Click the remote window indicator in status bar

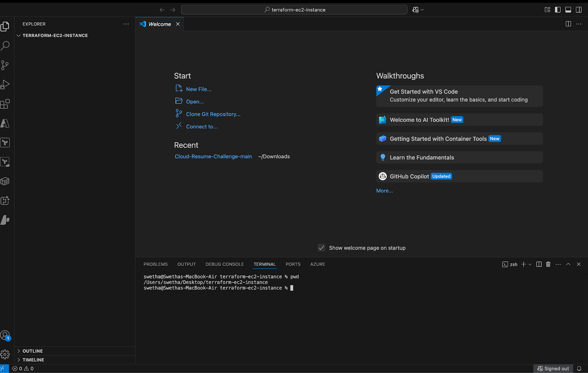coord(4,369)
